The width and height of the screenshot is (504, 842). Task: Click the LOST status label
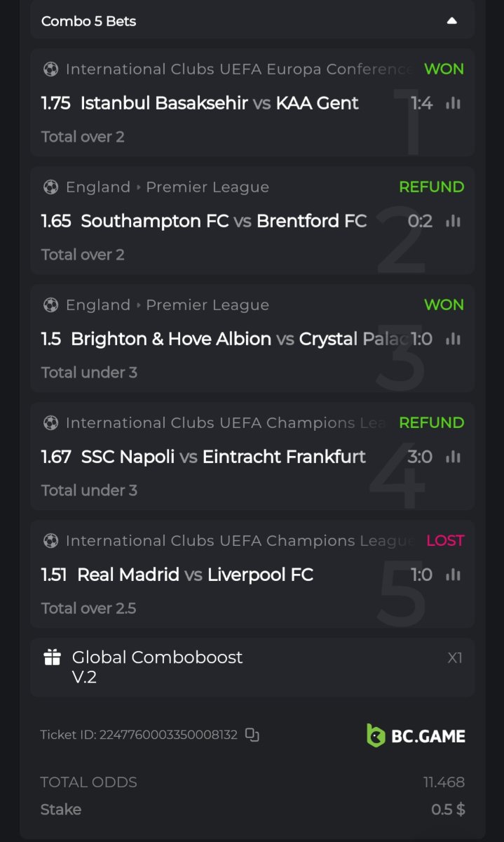point(445,541)
